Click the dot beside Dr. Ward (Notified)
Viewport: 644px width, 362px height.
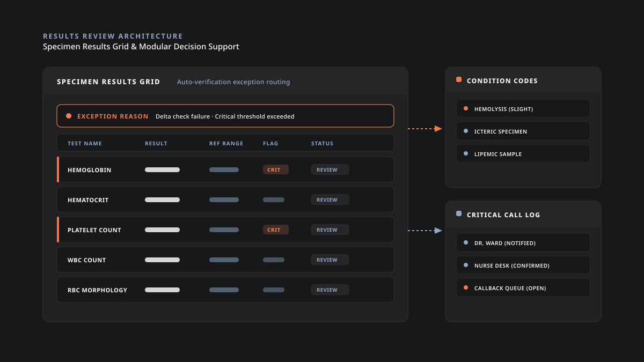tap(466, 242)
